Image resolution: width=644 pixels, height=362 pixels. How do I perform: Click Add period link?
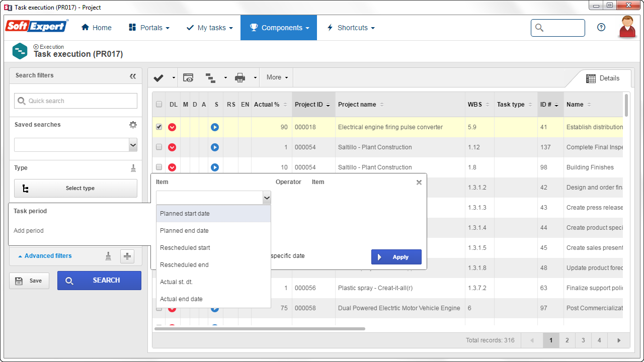tap(29, 231)
